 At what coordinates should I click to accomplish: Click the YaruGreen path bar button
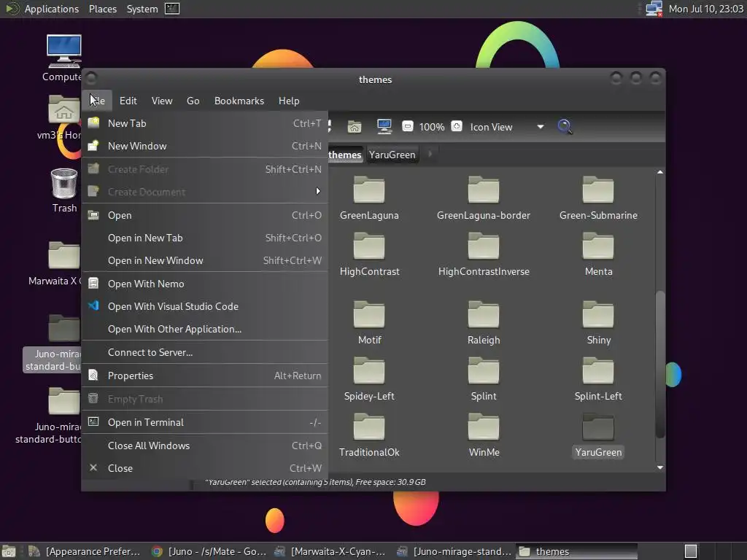click(x=392, y=155)
